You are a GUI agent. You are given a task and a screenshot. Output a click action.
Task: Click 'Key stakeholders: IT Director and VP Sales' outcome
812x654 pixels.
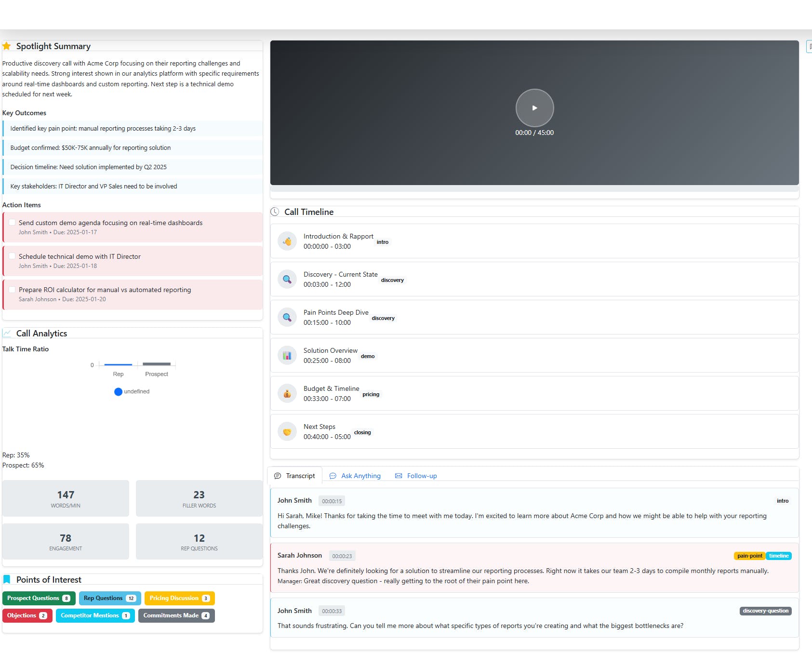[133, 186]
